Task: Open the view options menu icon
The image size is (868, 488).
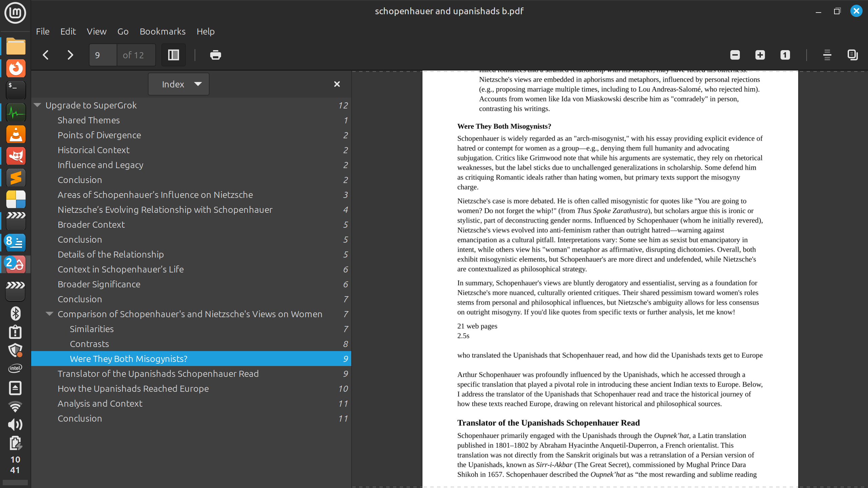Action: (827, 55)
